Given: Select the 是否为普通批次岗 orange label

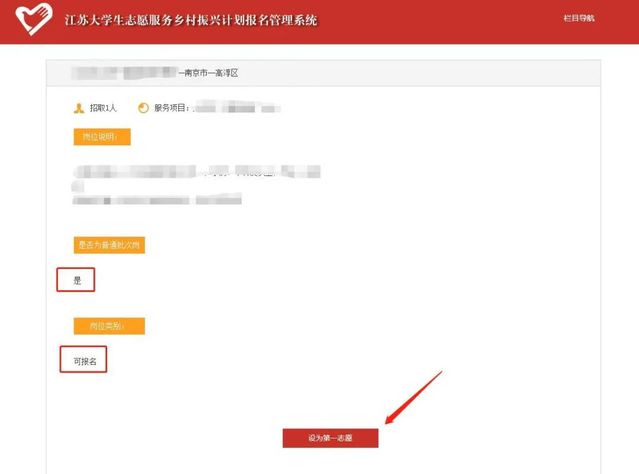Looking at the screenshot, I should [x=109, y=245].
